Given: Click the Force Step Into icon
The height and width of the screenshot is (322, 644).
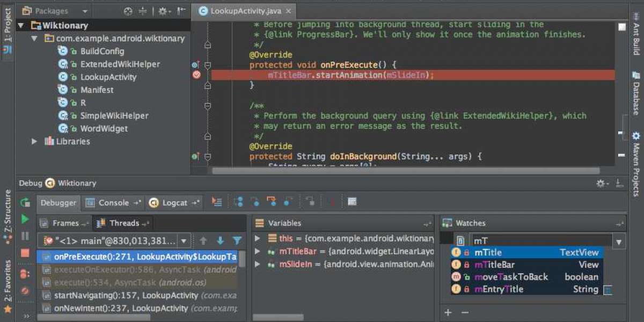Looking at the screenshot, I should tap(272, 202).
